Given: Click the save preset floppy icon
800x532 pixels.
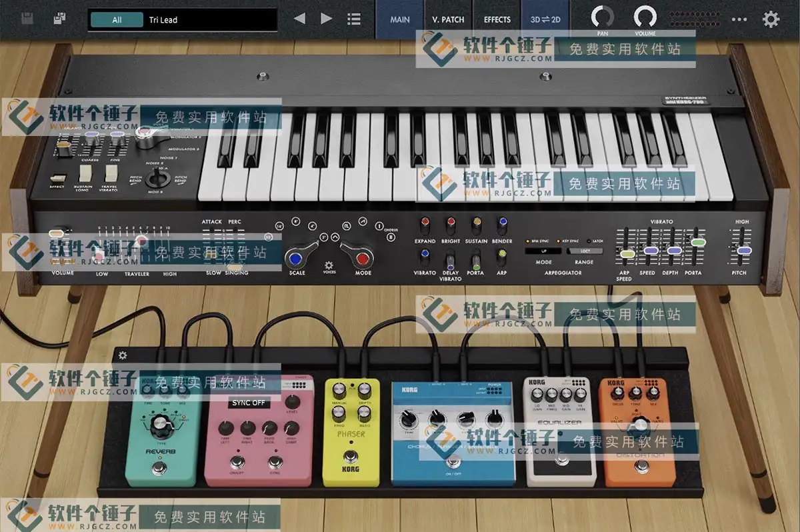Looking at the screenshot, I should pyautogui.click(x=27, y=19).
